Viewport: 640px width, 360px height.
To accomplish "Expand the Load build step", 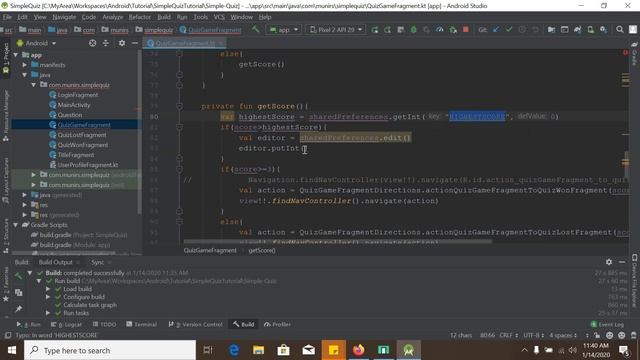I will tap(48, 289).
